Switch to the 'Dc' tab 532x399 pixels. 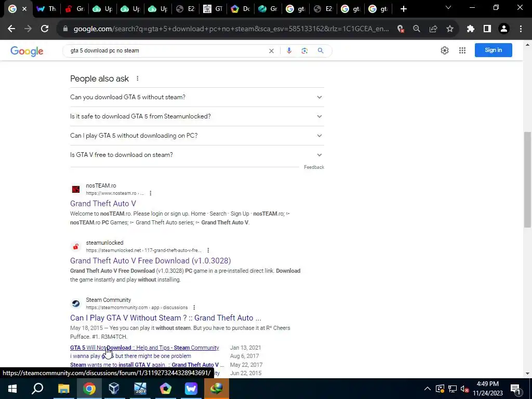pos(241,9)
